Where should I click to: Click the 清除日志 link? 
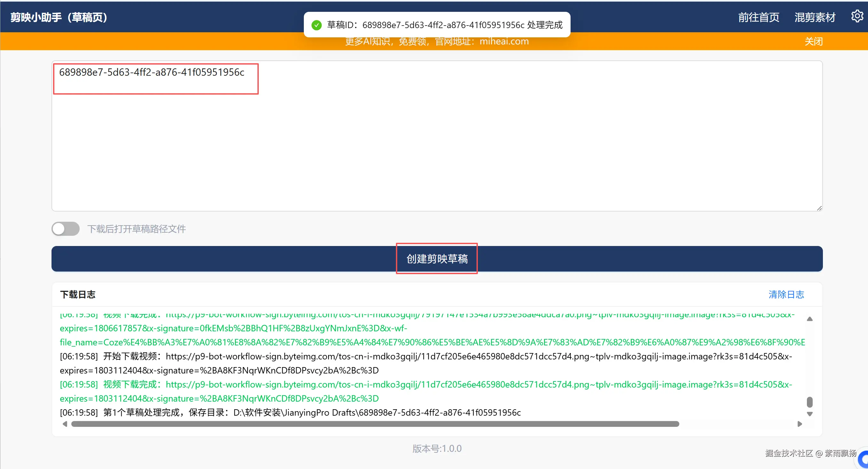pyautogui.click(x=786, y=294)
